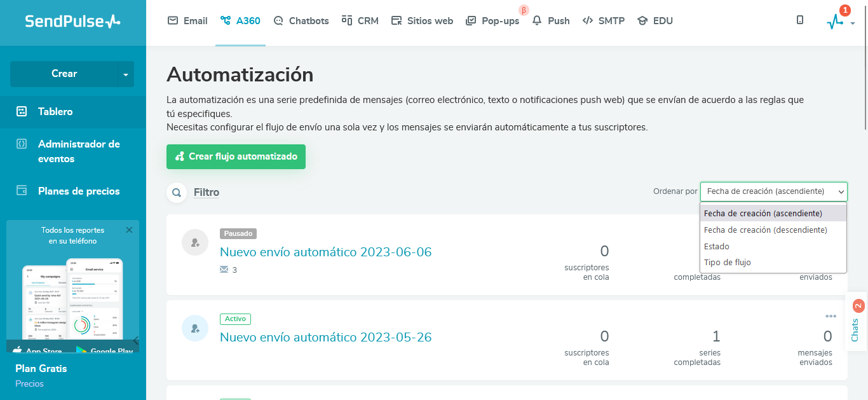Open the Precios link

pos(29,383)
